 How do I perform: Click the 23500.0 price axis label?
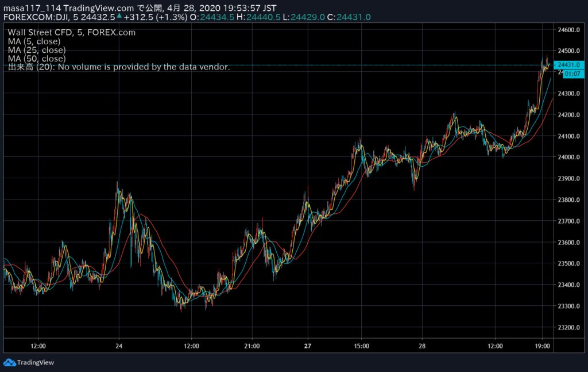click(568, 263)
